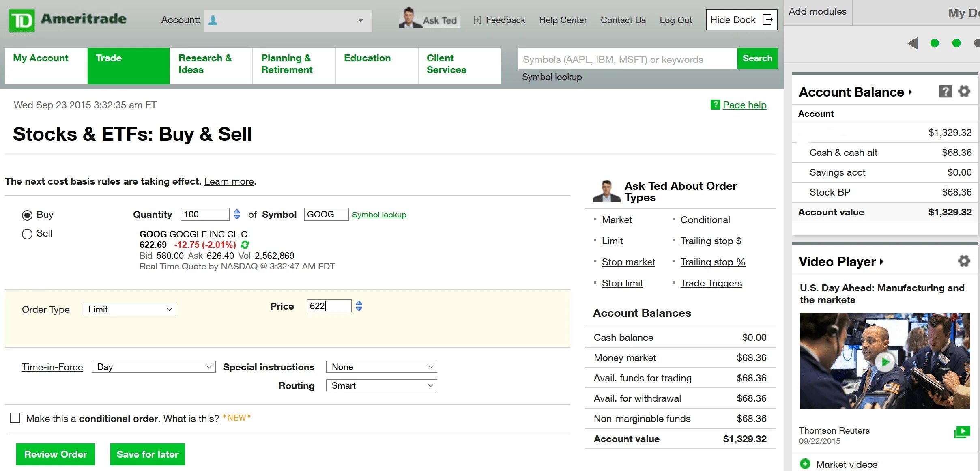980x471 pixels.
Task: Select the Sell radio button
Action: pyautogui.click(x=27, y=234)
